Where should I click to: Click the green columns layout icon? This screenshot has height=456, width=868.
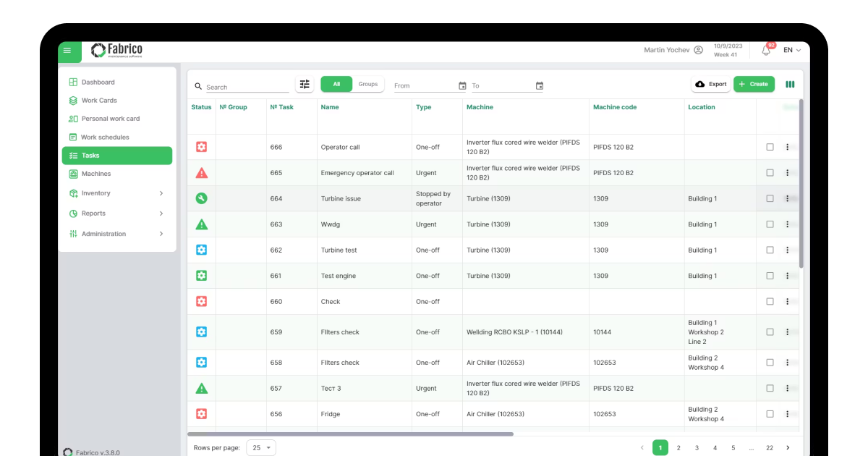coord(790,85)
